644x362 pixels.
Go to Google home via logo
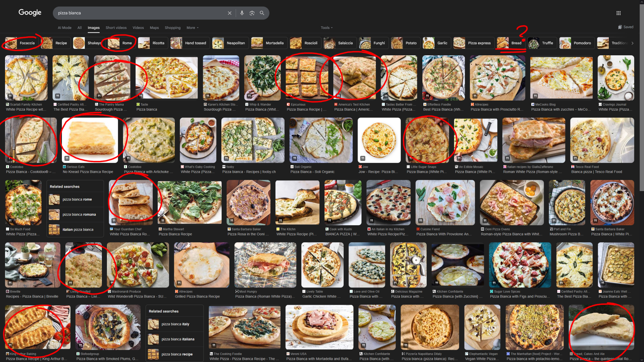pos(30,13)
